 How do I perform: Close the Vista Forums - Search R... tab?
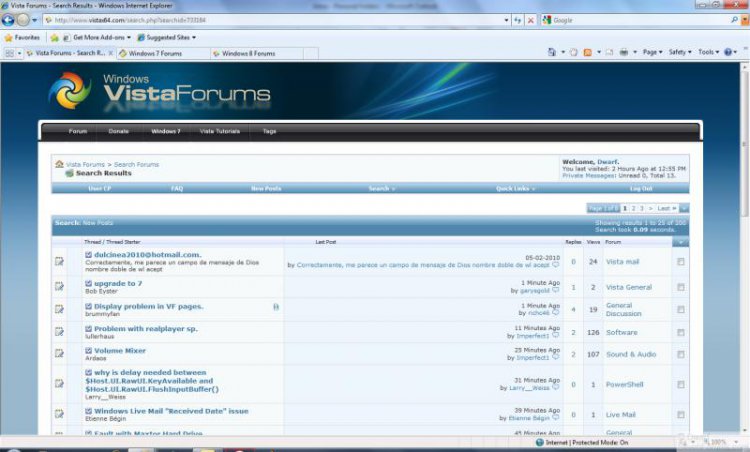click(110, 53)
